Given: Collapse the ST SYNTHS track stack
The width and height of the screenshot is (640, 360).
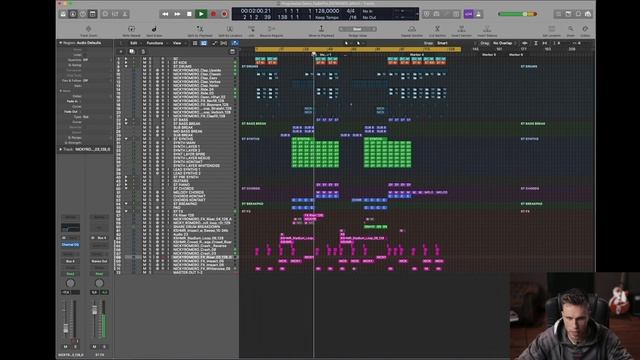Looking at the screenshot, I should [126, 139].
